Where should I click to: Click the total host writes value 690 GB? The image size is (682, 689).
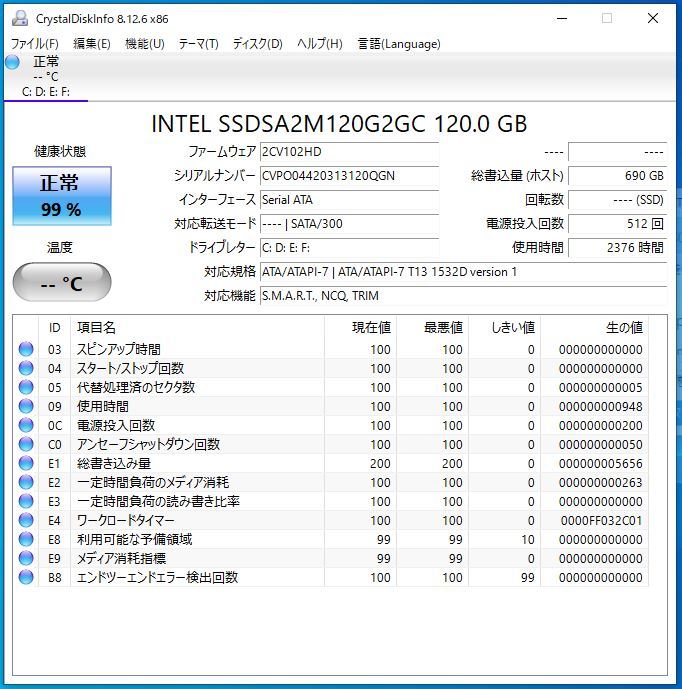tap(618, 176)
